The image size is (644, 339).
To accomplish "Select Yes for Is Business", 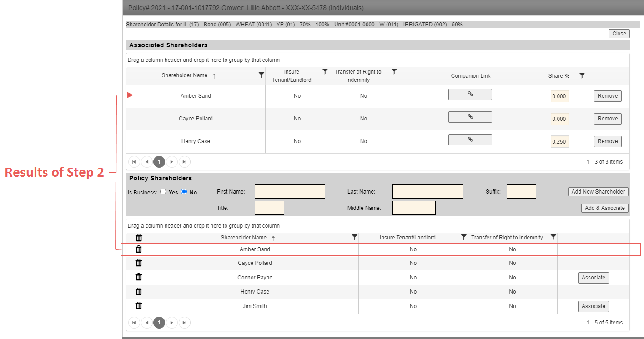I will 163,192.
